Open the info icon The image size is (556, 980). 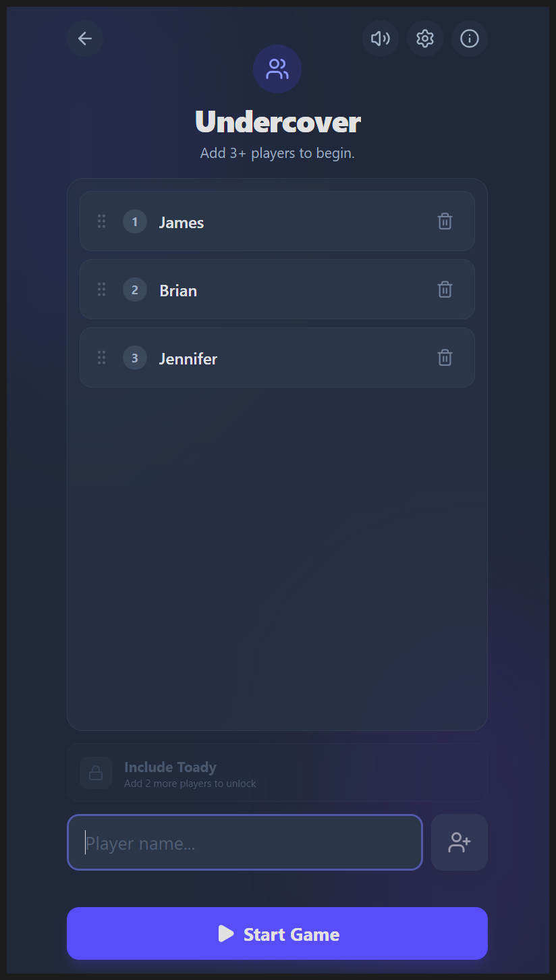(x=470, y=38)
